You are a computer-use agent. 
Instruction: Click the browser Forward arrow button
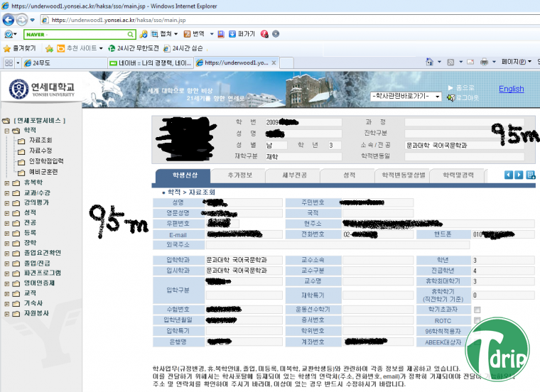point(22,20)
